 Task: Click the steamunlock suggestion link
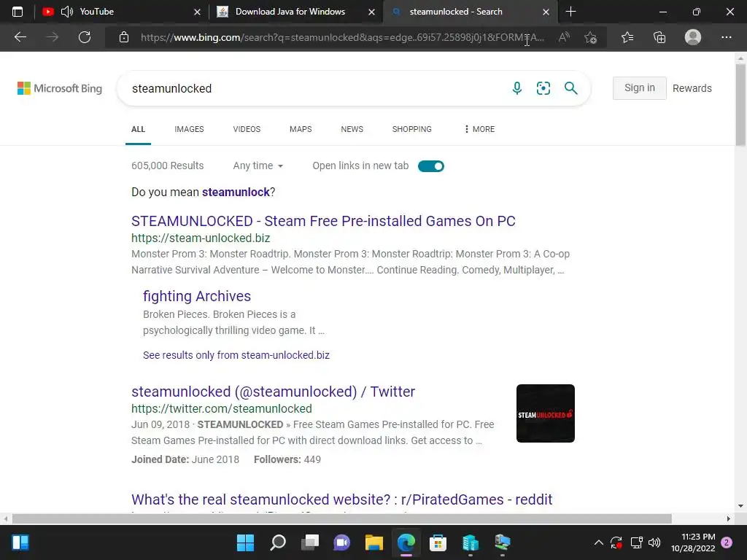click(236, 192)
